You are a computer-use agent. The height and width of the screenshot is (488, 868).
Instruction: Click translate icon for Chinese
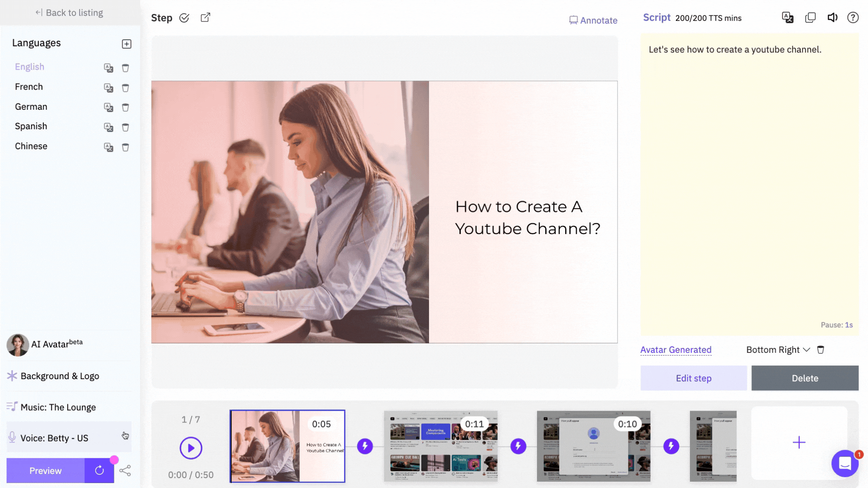point(108,147)
